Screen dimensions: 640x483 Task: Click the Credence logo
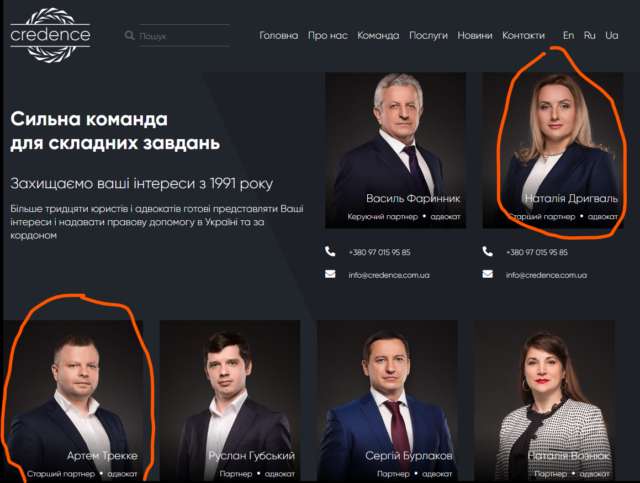click(50, 35)
